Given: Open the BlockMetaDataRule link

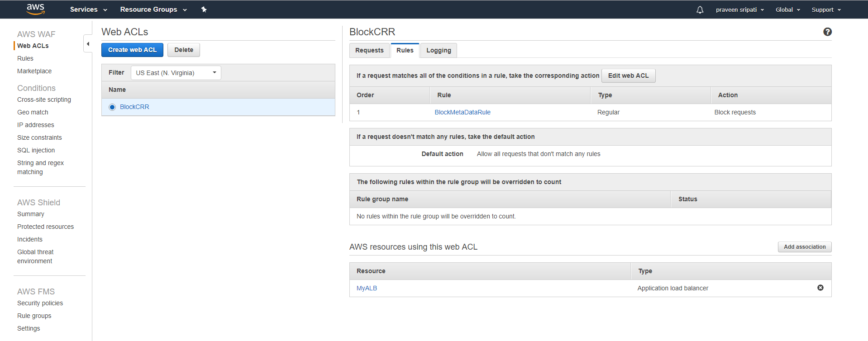Looking at the screenshot, I should (462, 112).
